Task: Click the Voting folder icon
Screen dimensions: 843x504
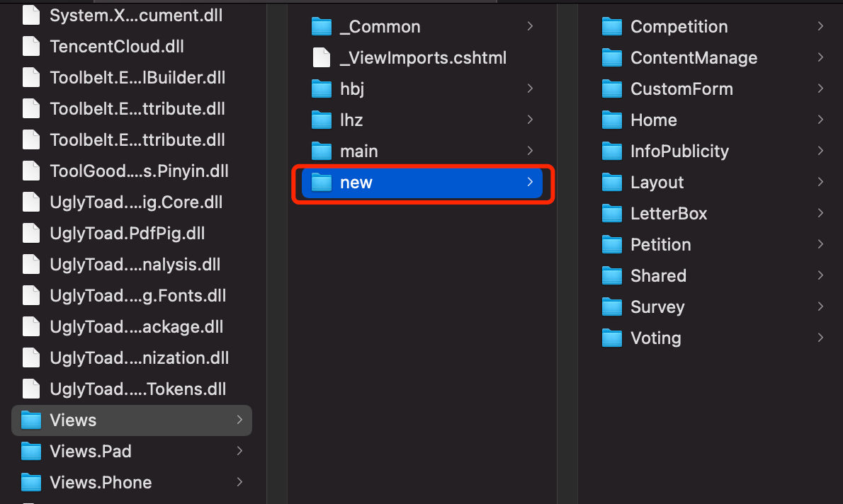Action: coord(611,338)
